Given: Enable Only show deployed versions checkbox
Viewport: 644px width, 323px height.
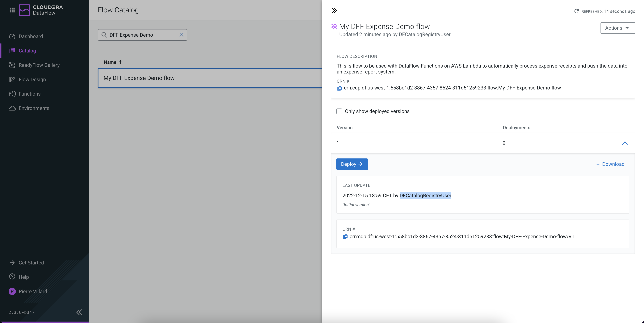Looking at the screenshot, I should [339, 112].
